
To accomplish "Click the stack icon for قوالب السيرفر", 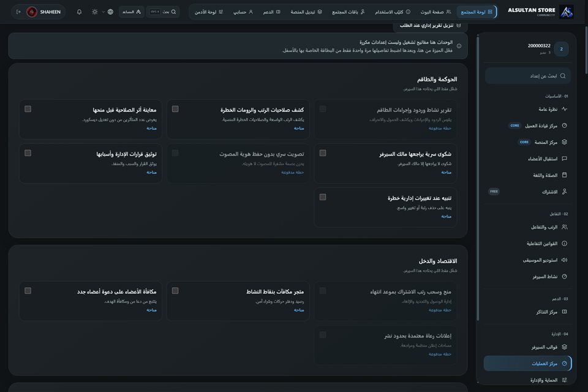I will coord(564,347).
